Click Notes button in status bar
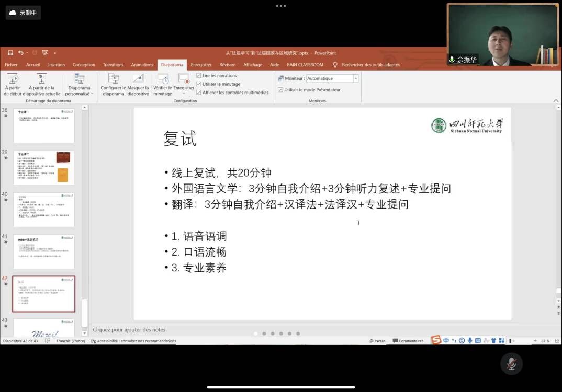The width and height of the screenshot is (562, 392). point(377,341)
